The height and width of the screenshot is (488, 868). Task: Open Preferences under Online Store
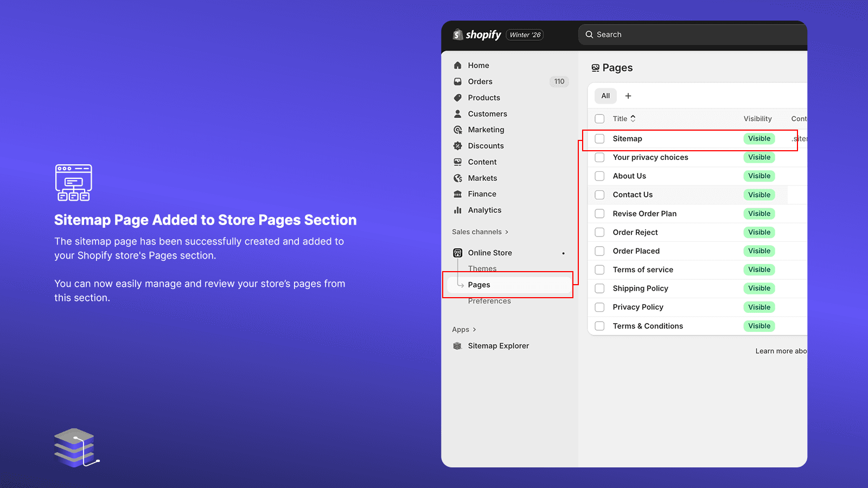(490, 301)
